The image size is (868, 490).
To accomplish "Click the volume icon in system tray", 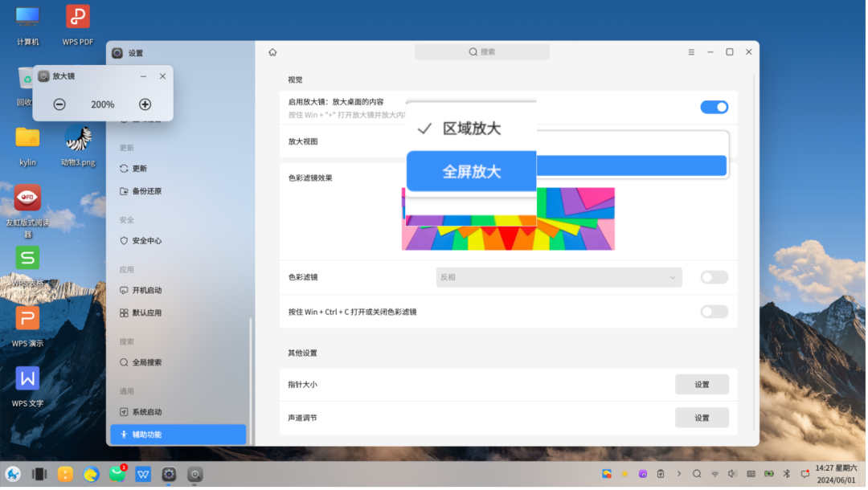I will (x=732, y=474).
